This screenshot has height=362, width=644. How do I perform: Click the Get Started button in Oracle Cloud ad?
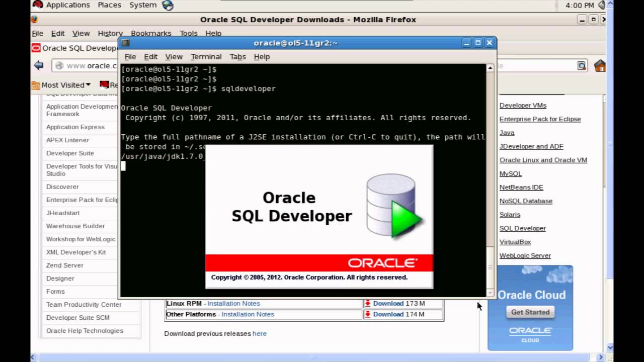[530, 312]
